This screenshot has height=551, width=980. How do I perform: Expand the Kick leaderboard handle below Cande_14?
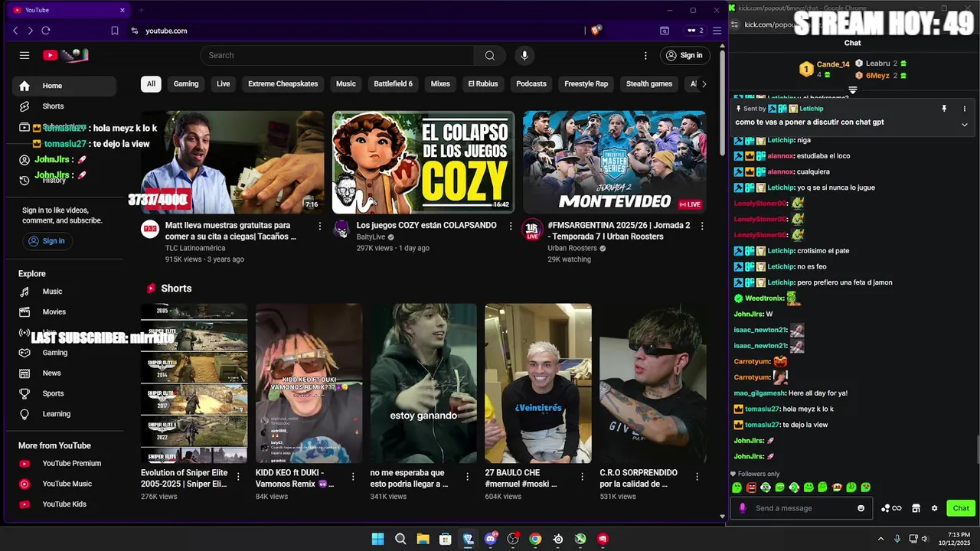click(x=852, y=90)
